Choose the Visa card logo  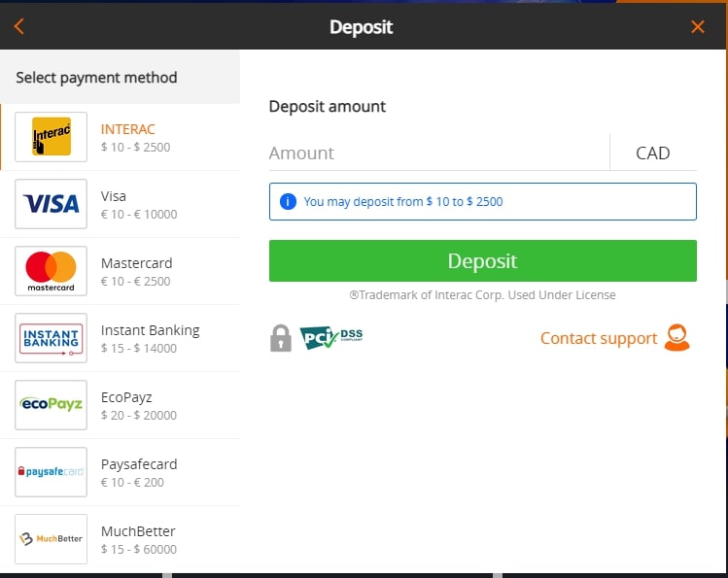pyautogui.click(x=52, y=204)
